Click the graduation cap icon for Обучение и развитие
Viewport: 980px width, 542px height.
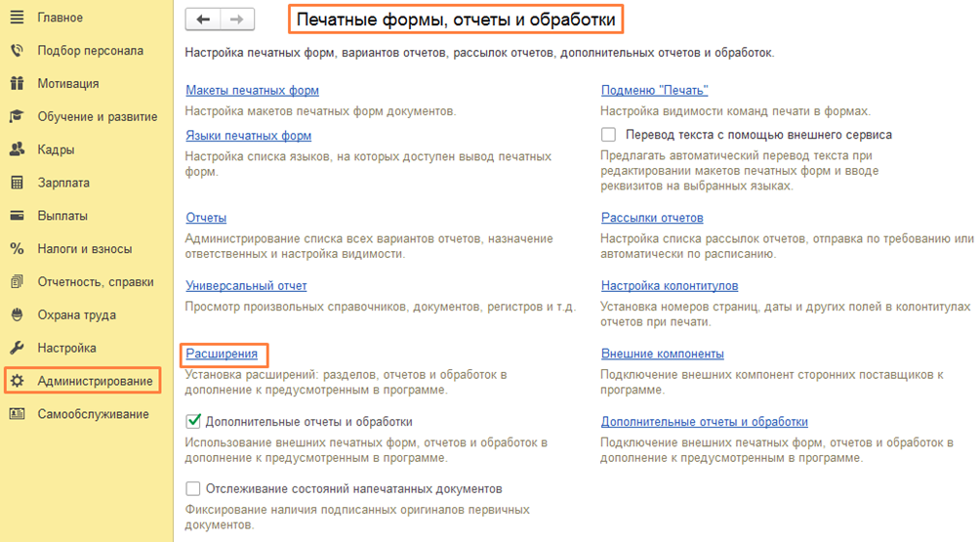point(17,117)
